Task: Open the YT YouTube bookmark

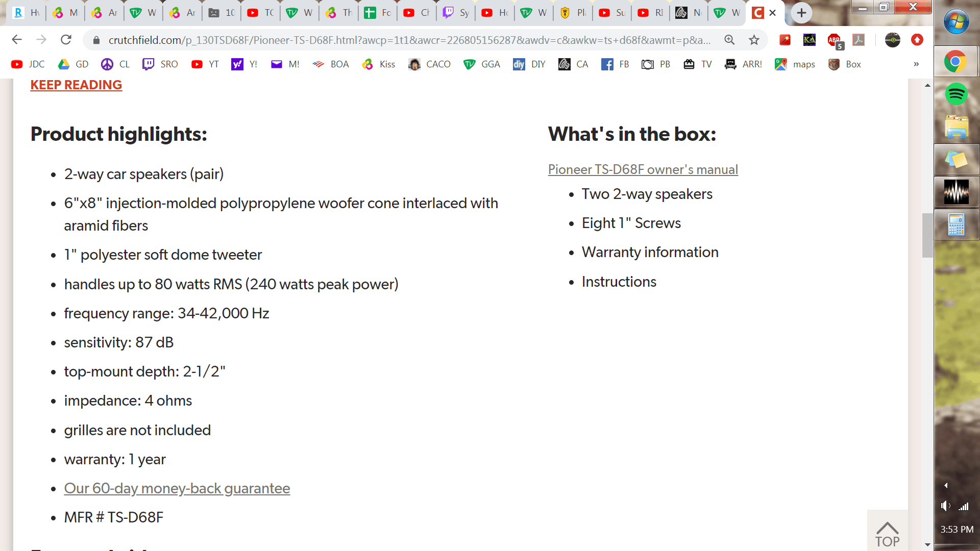Action: 205,64
